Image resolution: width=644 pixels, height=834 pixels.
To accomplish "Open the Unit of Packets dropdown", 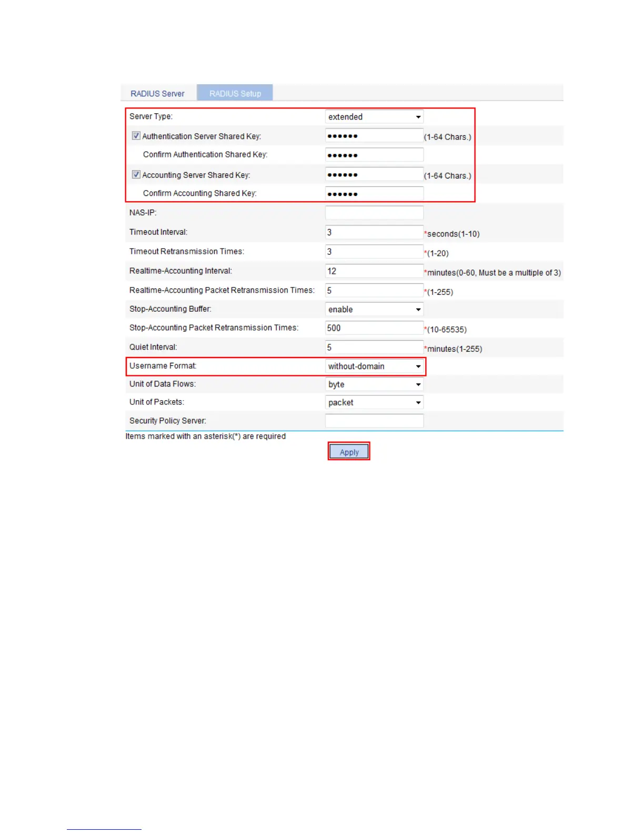I will pyautogui.click(x=374, y=402).
